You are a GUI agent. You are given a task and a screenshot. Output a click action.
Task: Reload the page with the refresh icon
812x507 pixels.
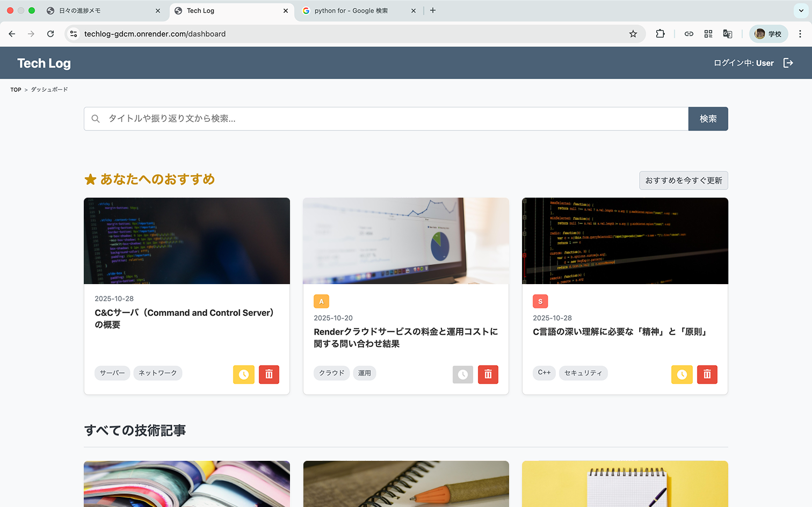click(x=50, y=34)
